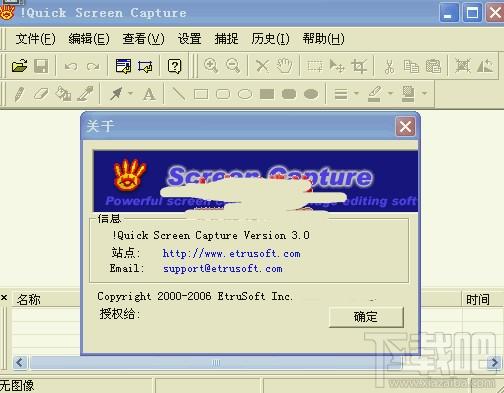Select the filled rectangle tool
Screen dimensions: 504x393
coord(267,94)
